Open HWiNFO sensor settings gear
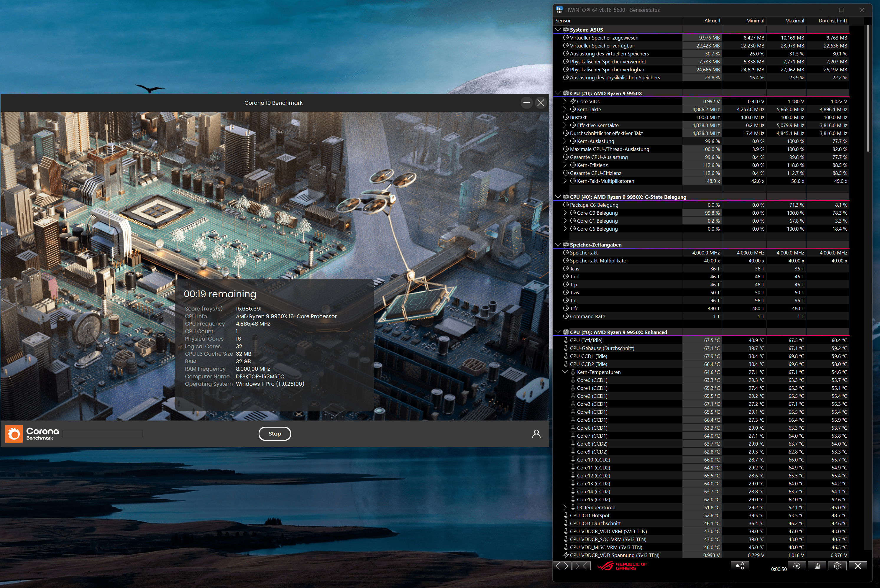 (x=837, y=566)
